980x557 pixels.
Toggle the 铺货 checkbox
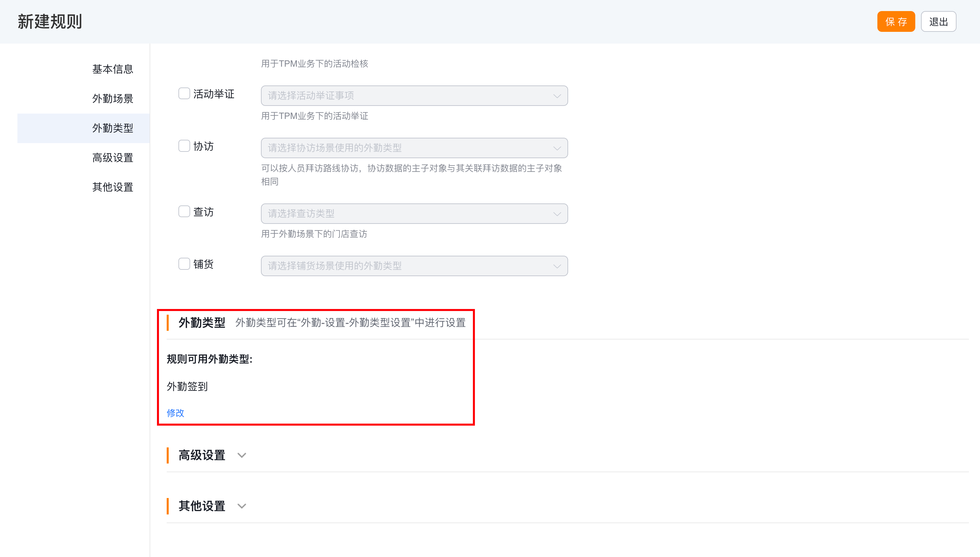pos(184,264)
